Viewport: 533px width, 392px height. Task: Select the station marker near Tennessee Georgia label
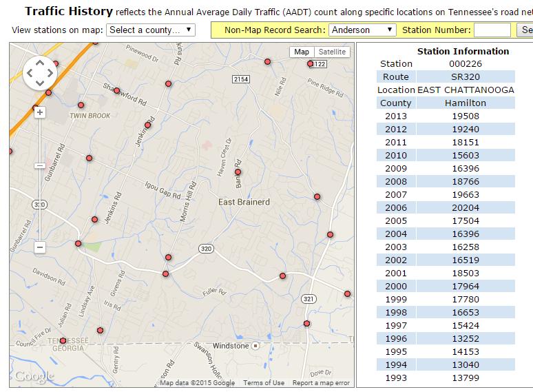[63, 340]
